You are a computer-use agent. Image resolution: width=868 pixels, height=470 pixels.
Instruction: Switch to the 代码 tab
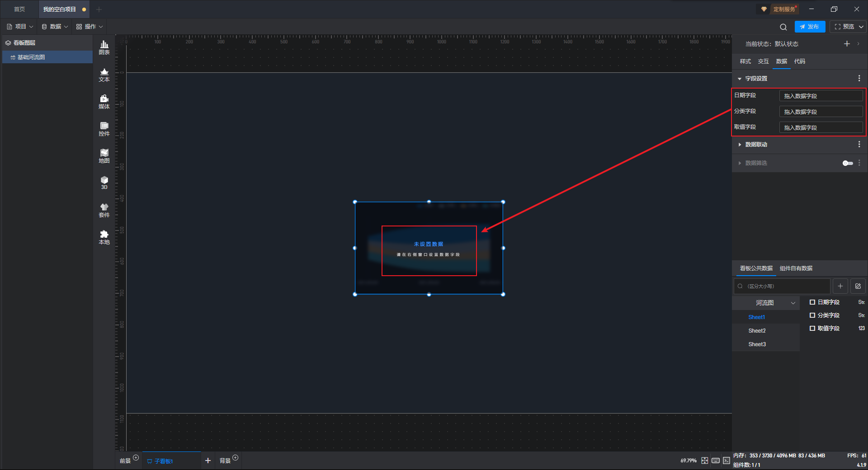click(x=799, y=61)
